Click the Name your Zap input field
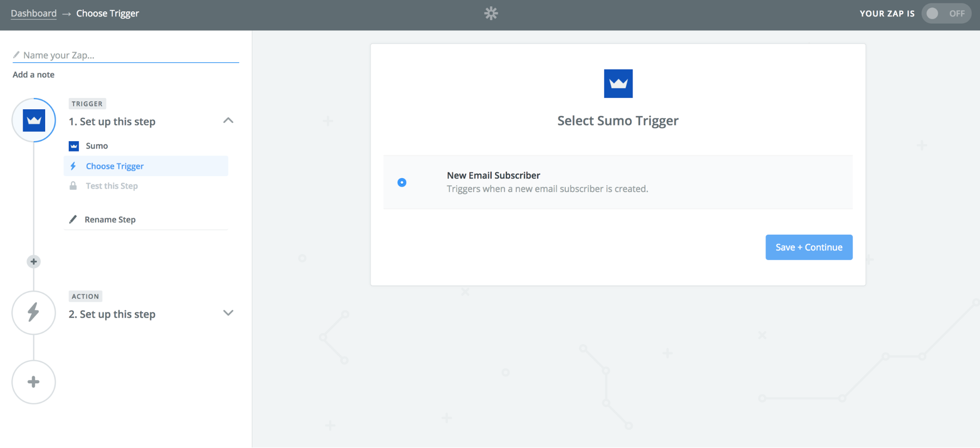This screenshot has width=980, height=448. pos(126,55)
